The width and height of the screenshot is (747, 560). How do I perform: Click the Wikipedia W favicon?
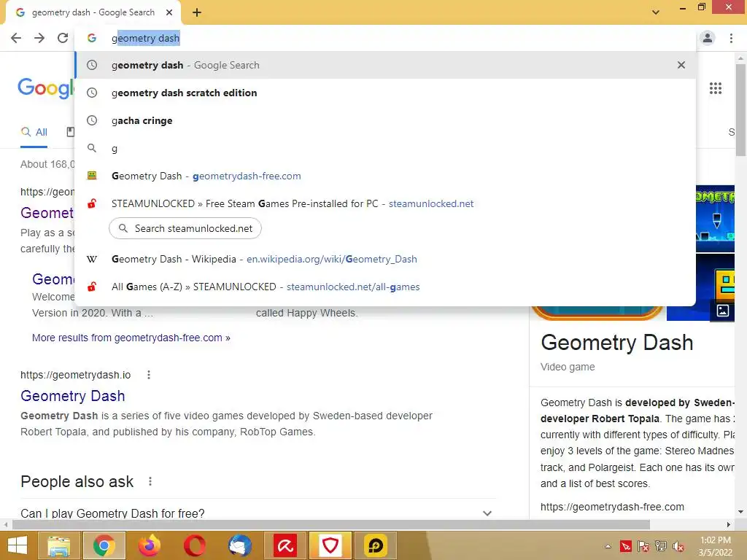[x=92, y=259]
